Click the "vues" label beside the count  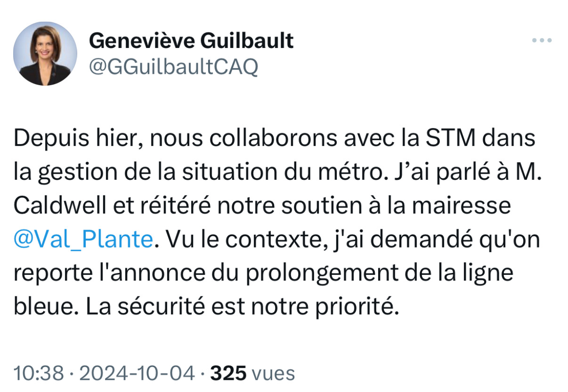pyautogui.click(x=274, y=374)
